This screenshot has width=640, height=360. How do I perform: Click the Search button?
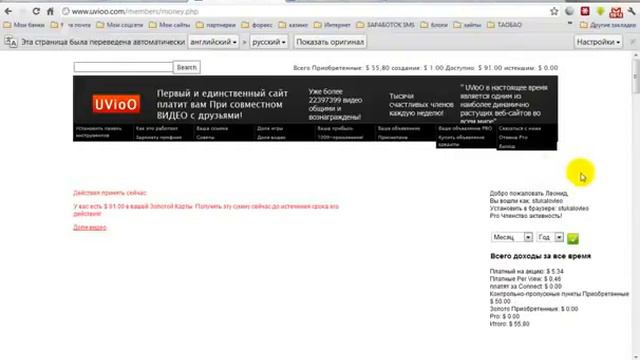pyautogui.click(x=187, y=67)
